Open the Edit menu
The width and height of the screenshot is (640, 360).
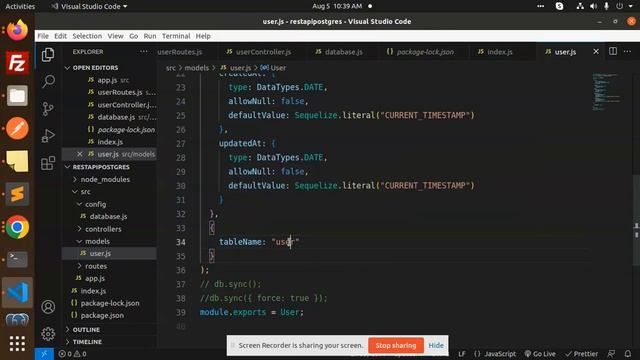60,36
